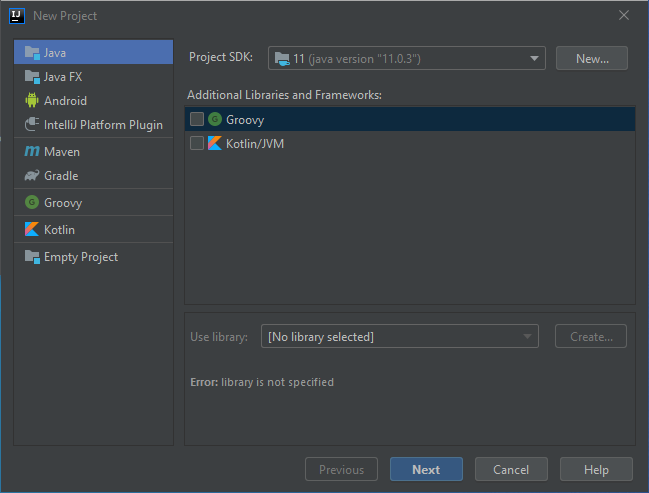Select Kotlin label in project types
Screen dimensions: 649x493
click(x=59, y=230)
